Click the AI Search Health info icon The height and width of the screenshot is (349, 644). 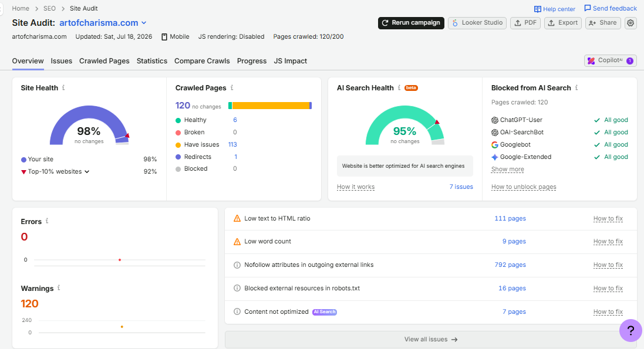[399, 87]
